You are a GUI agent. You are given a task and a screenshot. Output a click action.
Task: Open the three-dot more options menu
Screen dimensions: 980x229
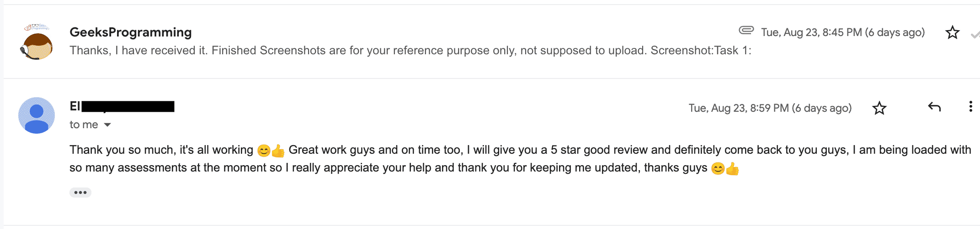(x=970, y=107)
